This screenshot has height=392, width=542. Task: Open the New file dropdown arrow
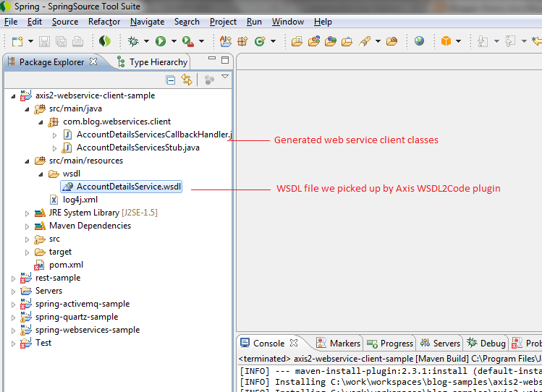(31, 41)
